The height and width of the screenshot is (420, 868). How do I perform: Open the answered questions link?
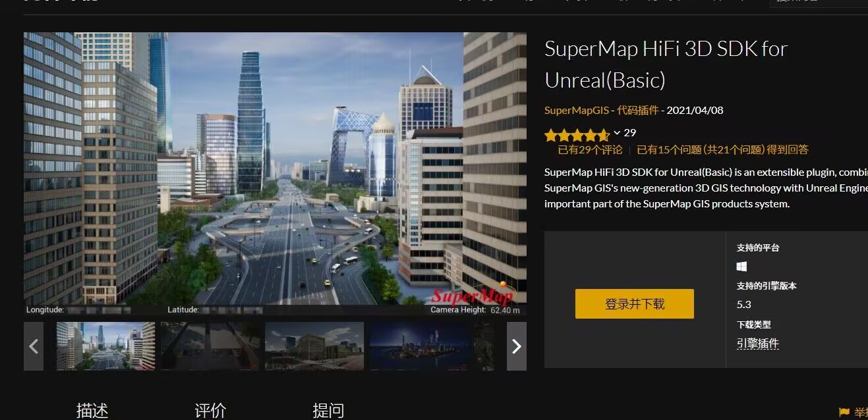click(722, 150)
